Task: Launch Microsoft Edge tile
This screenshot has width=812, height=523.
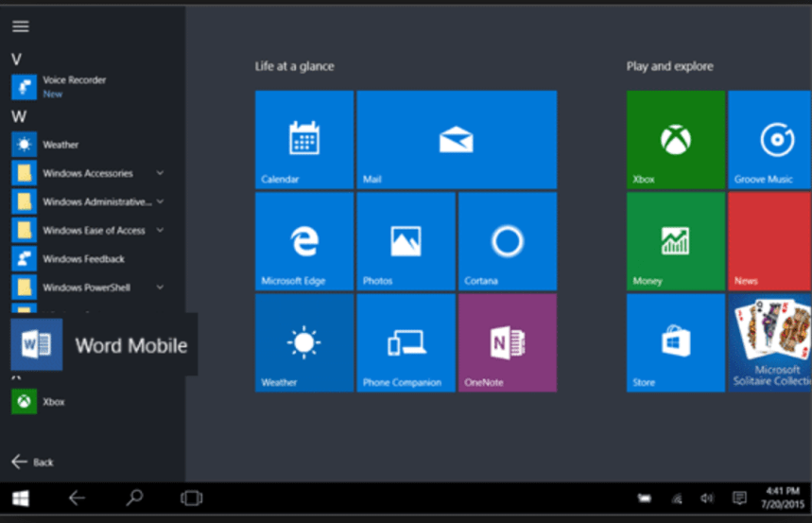Action: pos(303,241)
